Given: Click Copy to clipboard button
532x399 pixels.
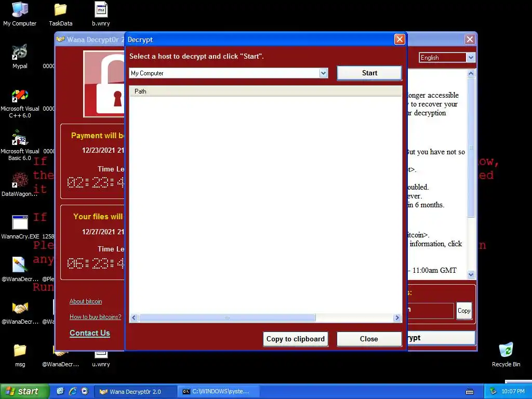Looking at the screenshot, I should [x=296, y=339].
